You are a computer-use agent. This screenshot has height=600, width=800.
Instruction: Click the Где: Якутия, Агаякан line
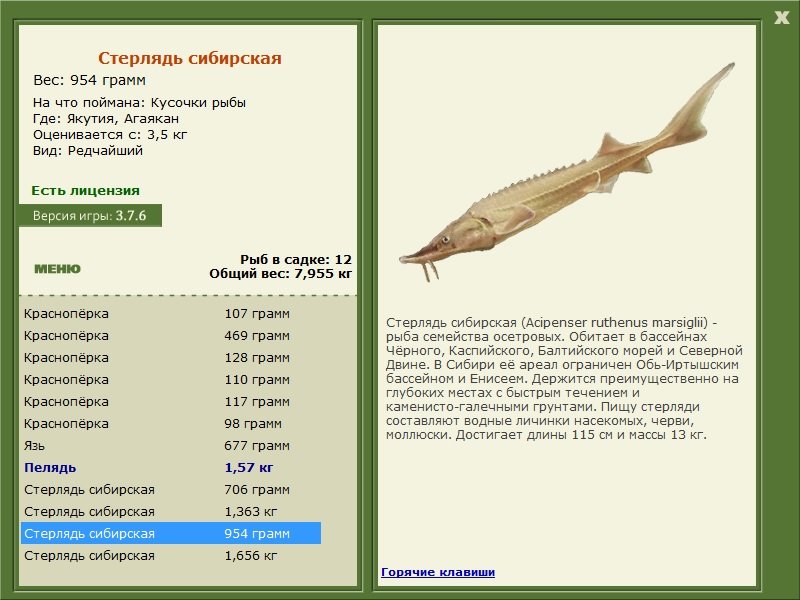106,119
